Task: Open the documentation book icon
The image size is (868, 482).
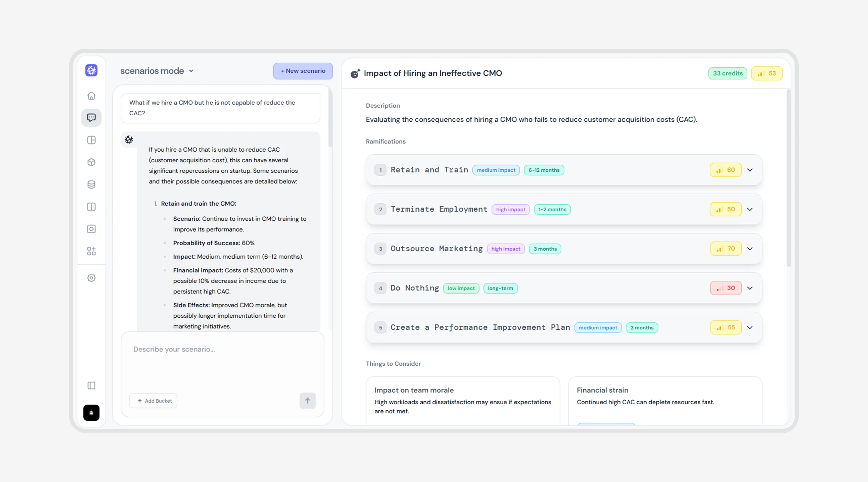Action: 91,206
